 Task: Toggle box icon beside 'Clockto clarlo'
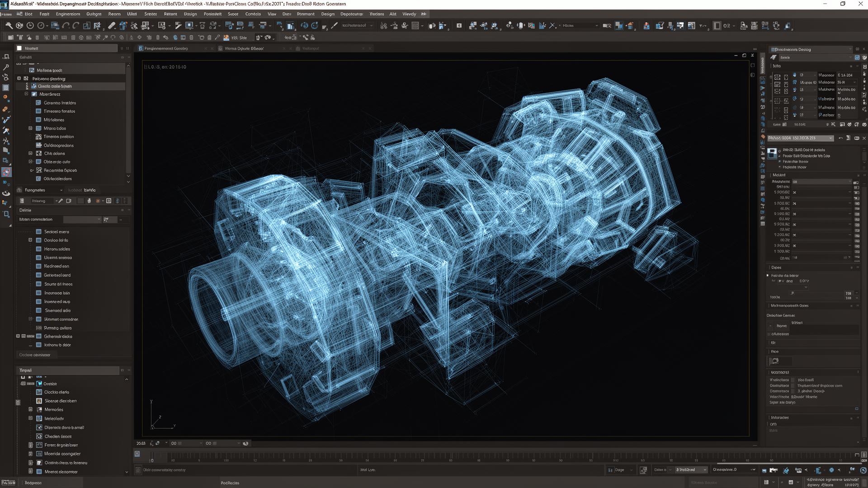[x=39, y=392]
